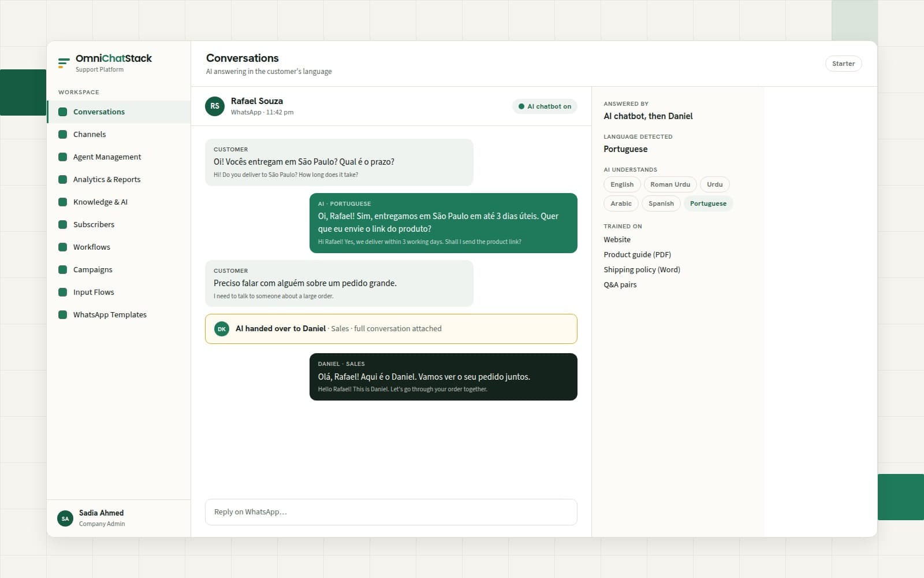The image size is (924, 578).
Task: Focus the Reply on WhatsApp field
Action: pos(391,512)
